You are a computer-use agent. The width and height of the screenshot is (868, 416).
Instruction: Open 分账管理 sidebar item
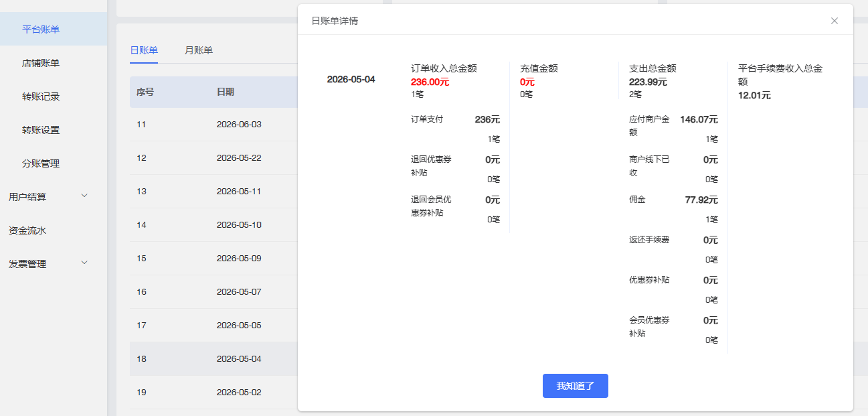(54, 163)
